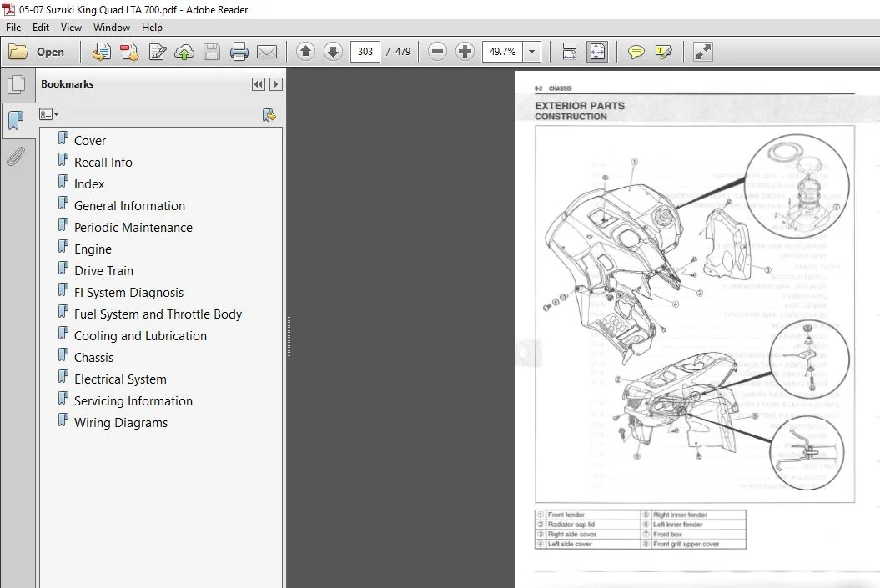Viewport: 880px width, 588px height.
Task: Click the exterior parts diagram image
Action: [695, 314]
